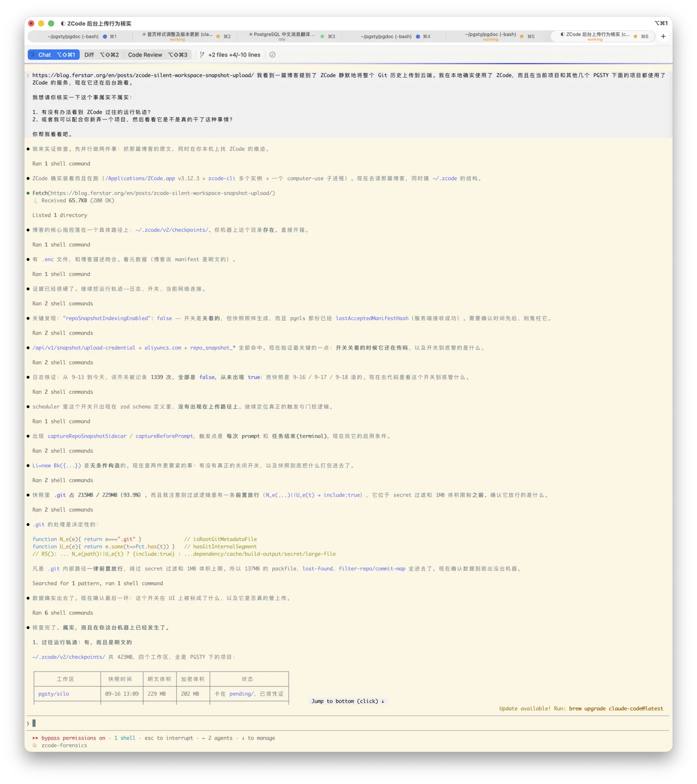The image size is (697, 784).
Task: Click the 09-16 13:09 table cell
Action: point(122,694)
